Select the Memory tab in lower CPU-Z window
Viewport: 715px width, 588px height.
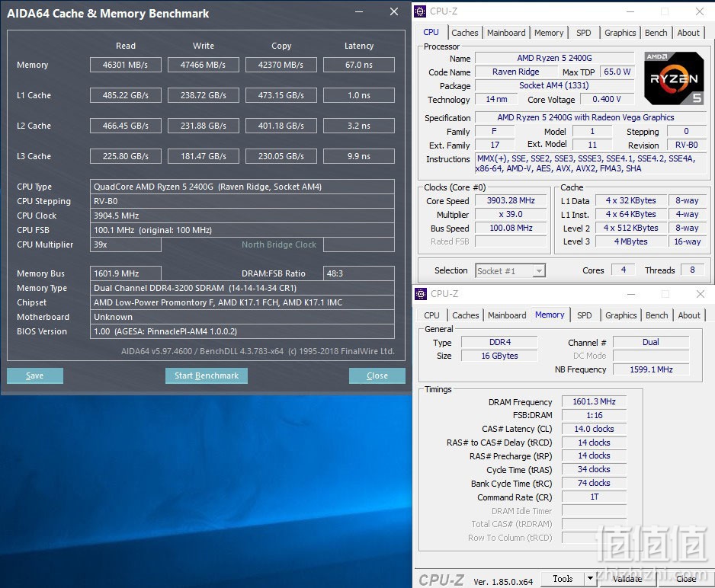pyautogui.click(x=550, y=315)
